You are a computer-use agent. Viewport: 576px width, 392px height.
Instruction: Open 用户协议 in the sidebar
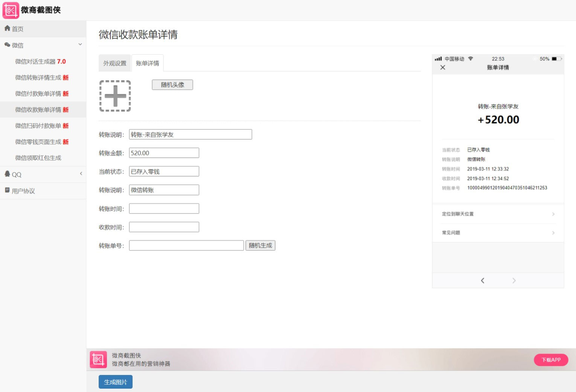point(43,191)
